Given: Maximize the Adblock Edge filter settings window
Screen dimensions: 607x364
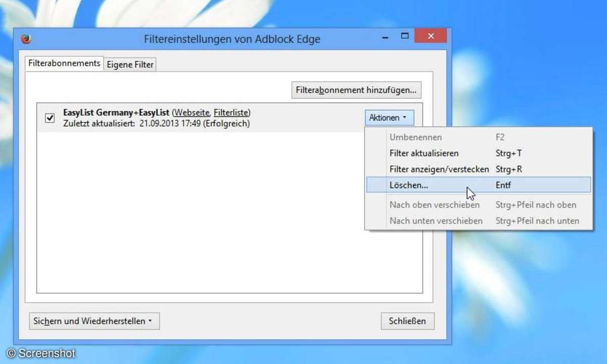Looking at the screenshot, I should point(404,36).
